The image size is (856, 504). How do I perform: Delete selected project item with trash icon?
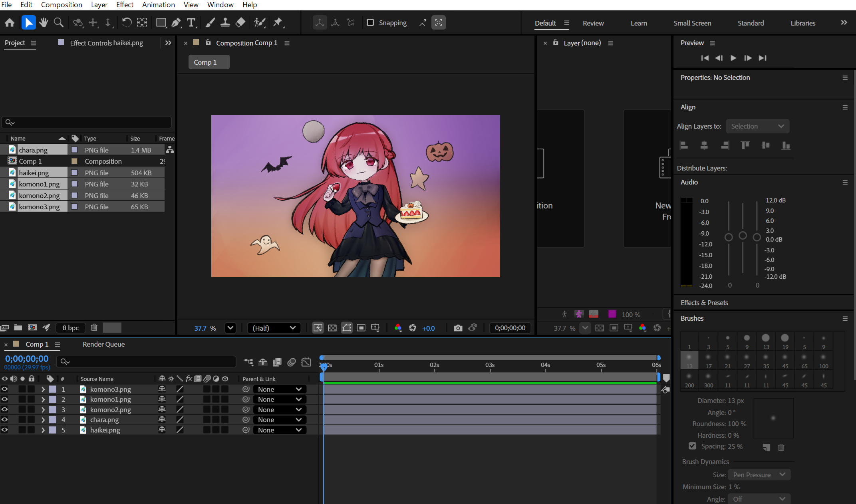94,327
